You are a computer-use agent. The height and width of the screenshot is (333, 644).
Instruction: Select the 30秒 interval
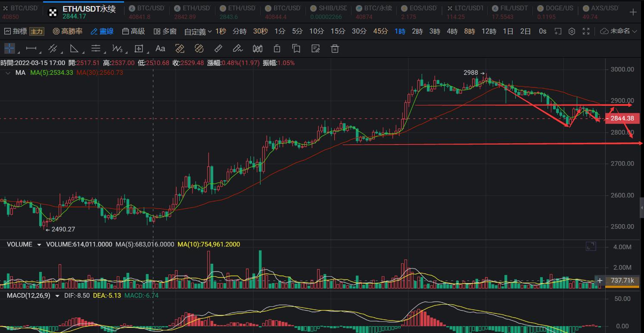[261, 31]
